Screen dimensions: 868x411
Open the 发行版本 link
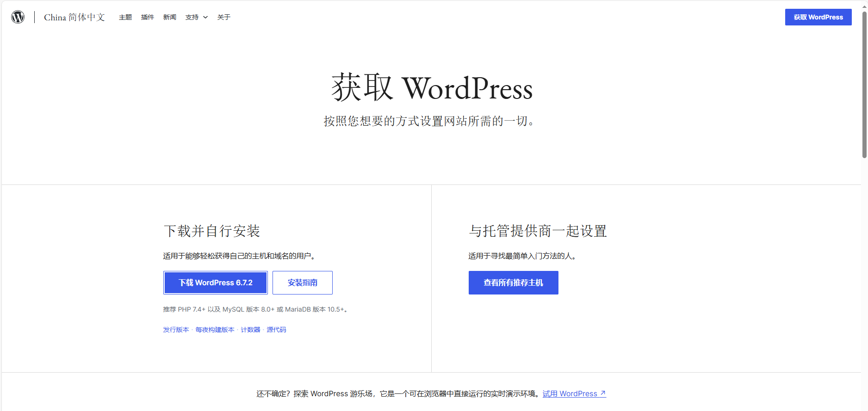click(x=176, y=330)
